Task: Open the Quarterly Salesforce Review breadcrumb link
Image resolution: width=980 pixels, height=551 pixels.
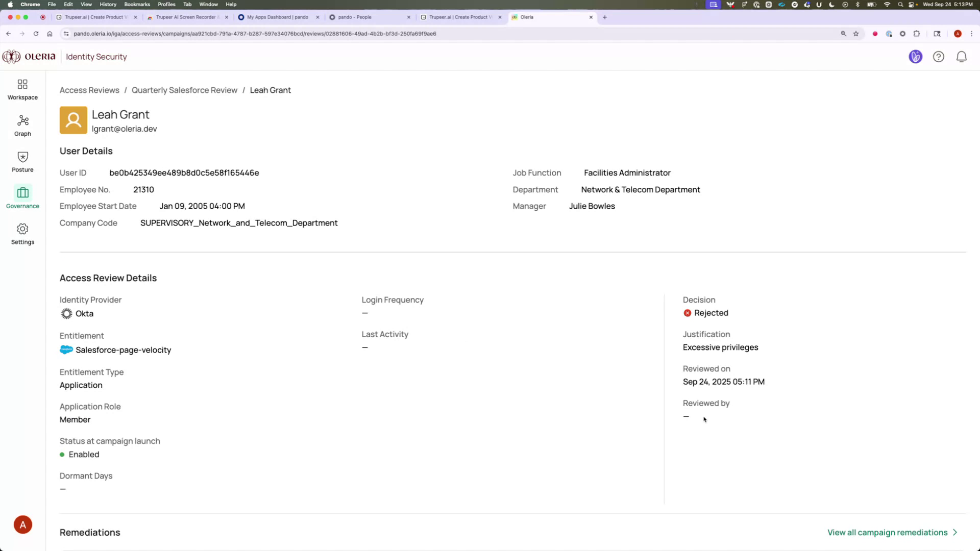Action: [184, 90]
